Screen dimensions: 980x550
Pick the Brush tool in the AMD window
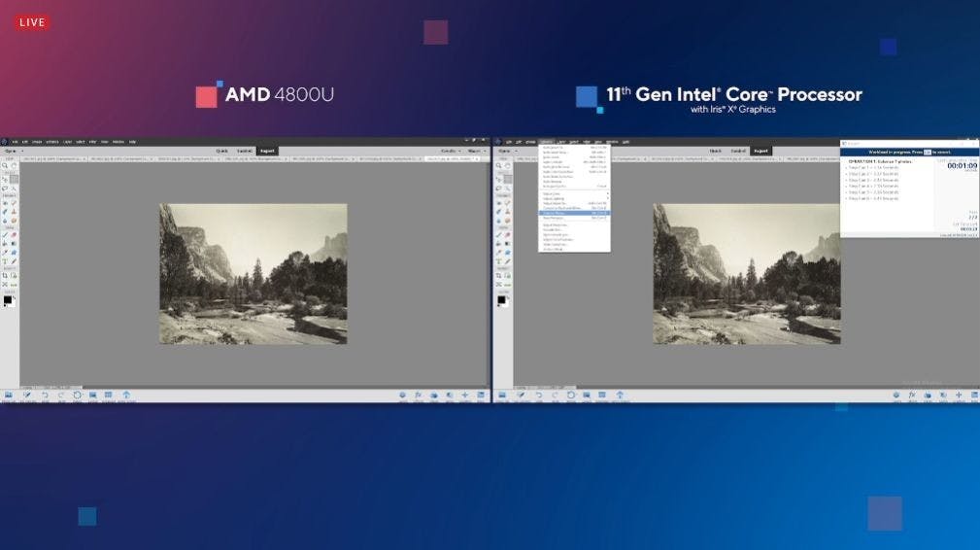tap(5, 234)
